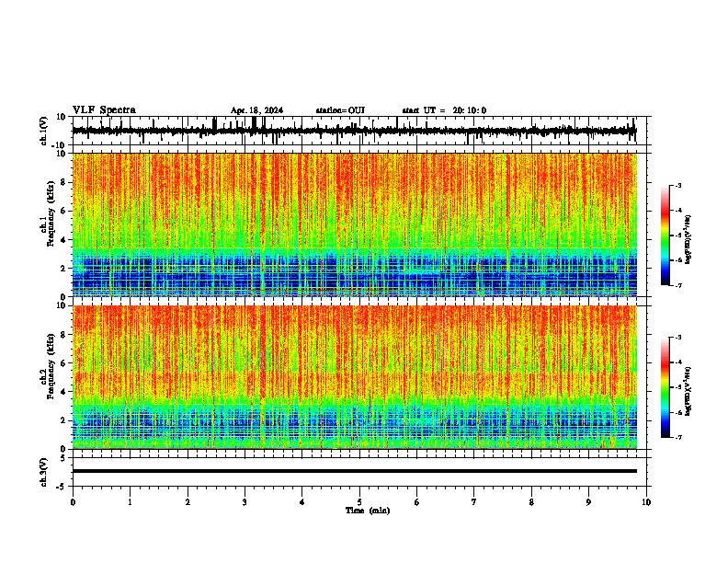Click the "Time (min)" axis label
Screen dimensions: 728x563
click(x=368, y=511)
